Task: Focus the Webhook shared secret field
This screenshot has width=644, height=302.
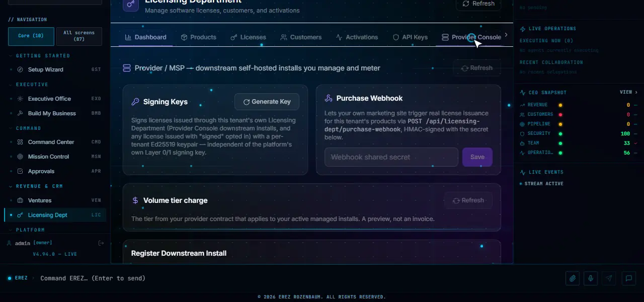Action: pyautogui.click(x=391, y=157)
